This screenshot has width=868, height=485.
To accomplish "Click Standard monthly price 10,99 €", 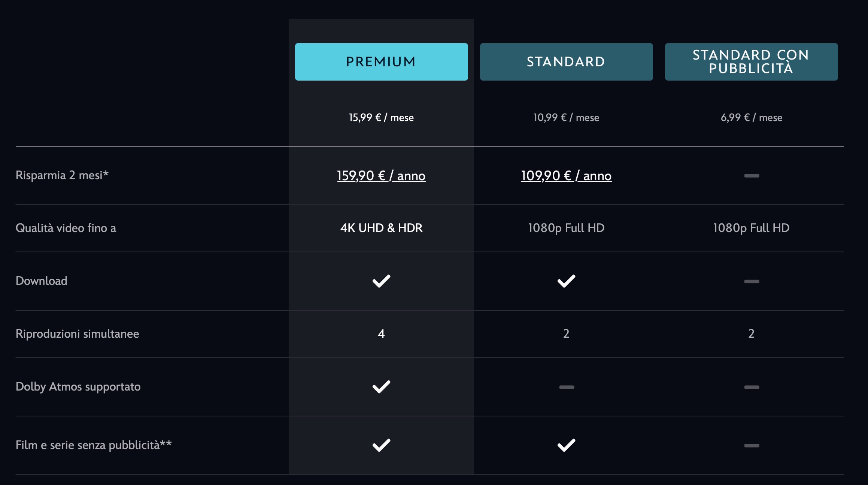I will coord(566,118).
